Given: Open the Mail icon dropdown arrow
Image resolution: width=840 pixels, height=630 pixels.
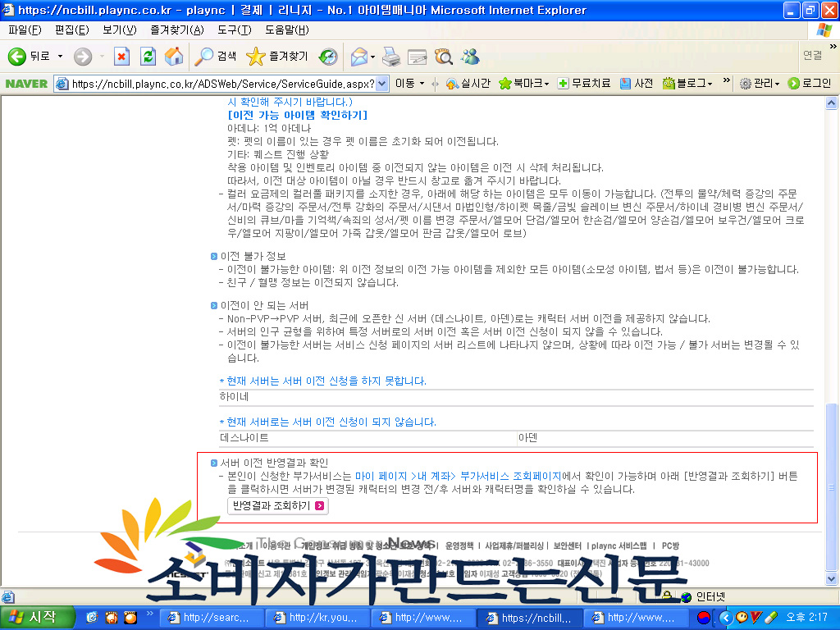Looking at the screenshot, I should (x=373, y=57).
